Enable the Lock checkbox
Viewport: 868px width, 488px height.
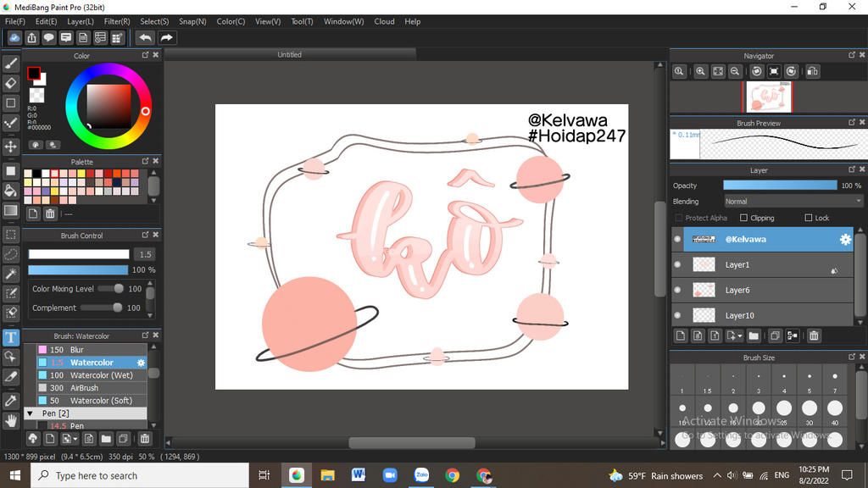click(808, 218)
